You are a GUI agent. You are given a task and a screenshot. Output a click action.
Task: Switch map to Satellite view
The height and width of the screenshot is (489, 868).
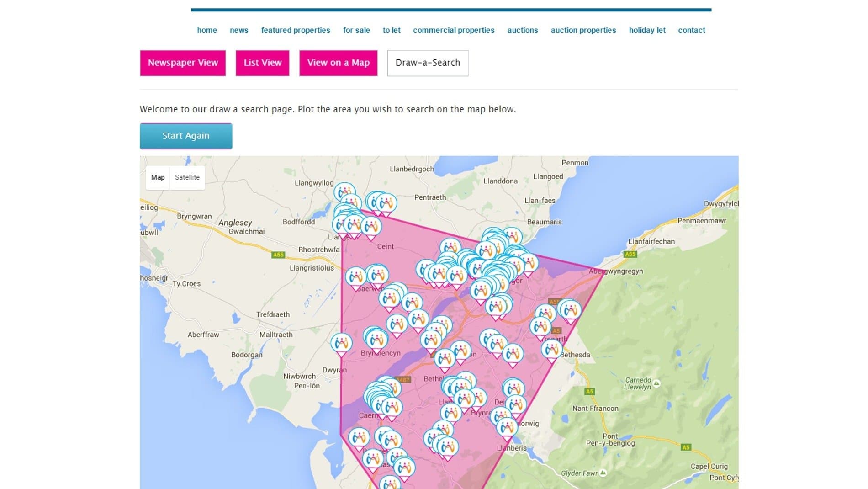pos(187,177)
